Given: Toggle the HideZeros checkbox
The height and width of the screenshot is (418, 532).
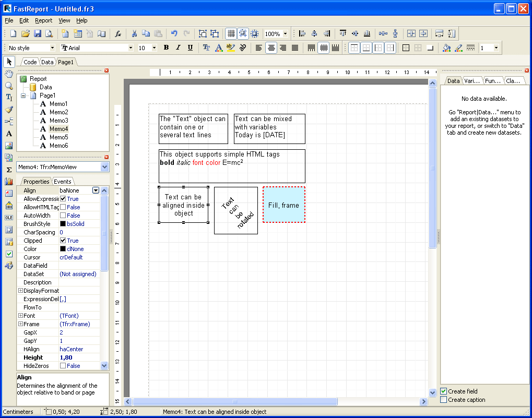Looking at the screenshot, I should tap(63, 366).
